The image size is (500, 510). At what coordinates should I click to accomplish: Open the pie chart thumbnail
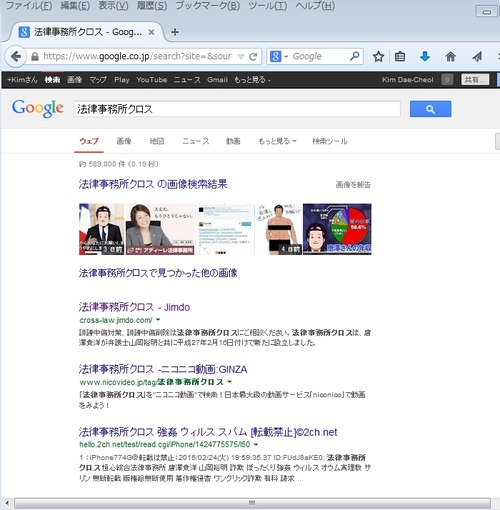337,229
